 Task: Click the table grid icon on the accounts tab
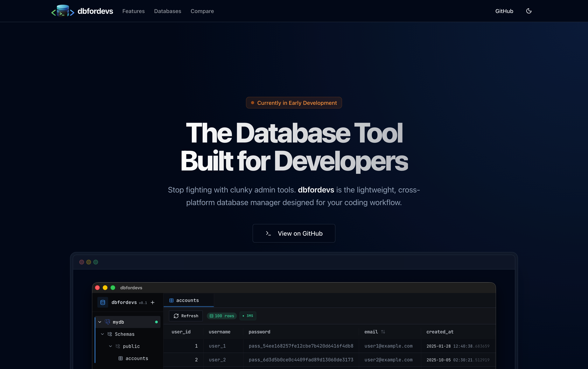pos(171,300)
